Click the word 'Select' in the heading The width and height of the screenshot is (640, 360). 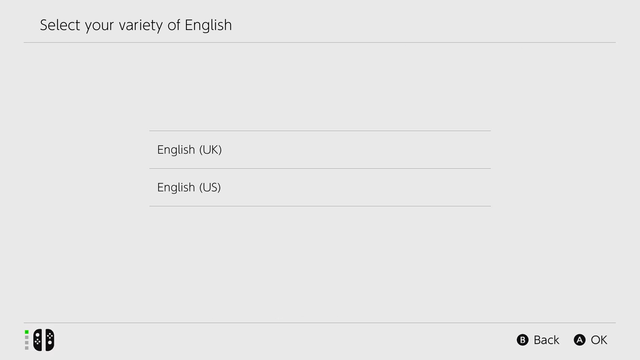click(x=60, y=25)
